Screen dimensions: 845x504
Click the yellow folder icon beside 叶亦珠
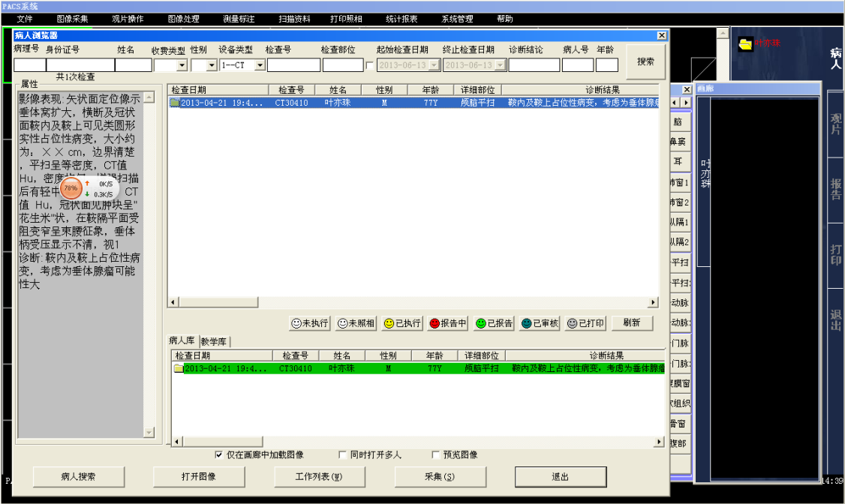(x=745, y=44)
